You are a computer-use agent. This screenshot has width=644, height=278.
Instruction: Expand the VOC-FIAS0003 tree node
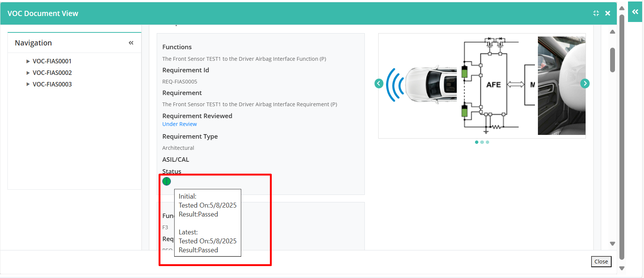28,84
